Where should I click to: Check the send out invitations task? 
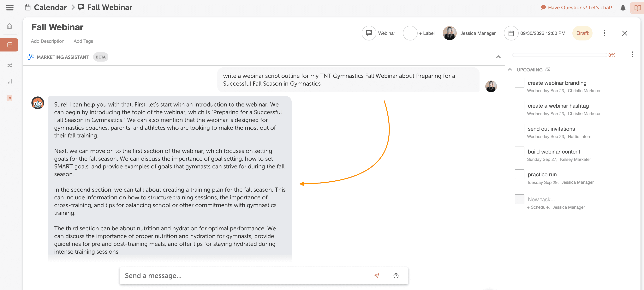[519, 129]
